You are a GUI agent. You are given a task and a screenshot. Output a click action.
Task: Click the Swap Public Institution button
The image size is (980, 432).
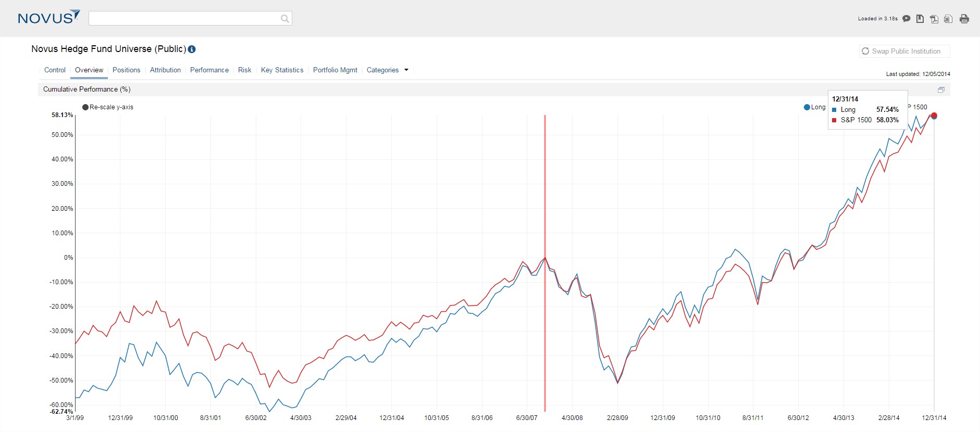904,51
